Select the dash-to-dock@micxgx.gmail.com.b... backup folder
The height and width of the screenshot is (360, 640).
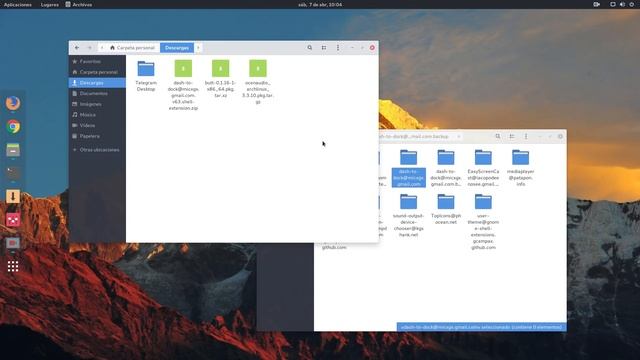tap(446, 168)
